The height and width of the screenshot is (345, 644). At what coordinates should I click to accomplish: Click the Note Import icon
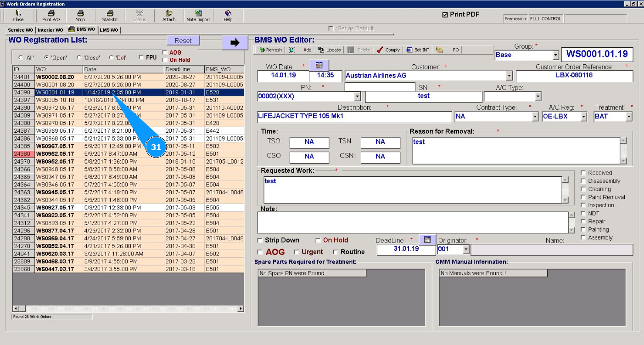click(x=198, y=16)
